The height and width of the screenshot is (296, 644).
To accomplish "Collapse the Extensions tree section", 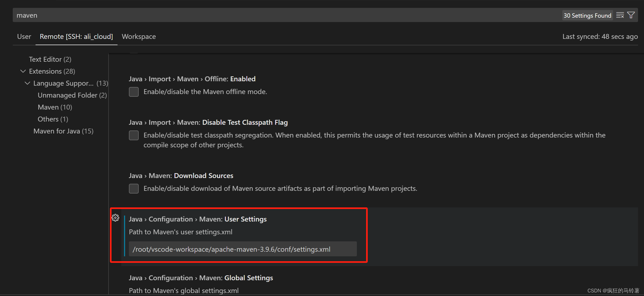I will [x=23, y=71].
